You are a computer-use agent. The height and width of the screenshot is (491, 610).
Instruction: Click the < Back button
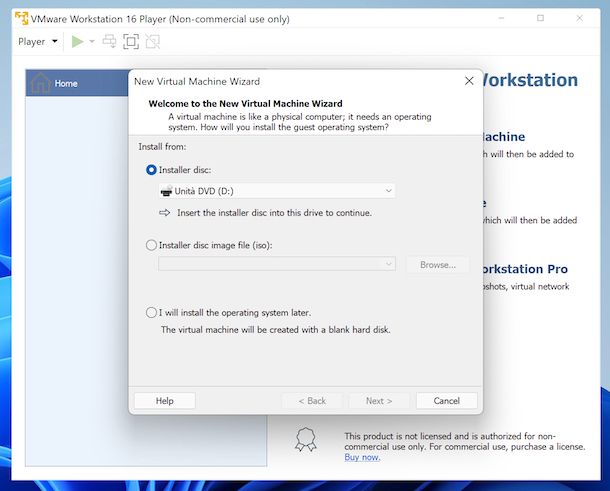pos(312,401)
